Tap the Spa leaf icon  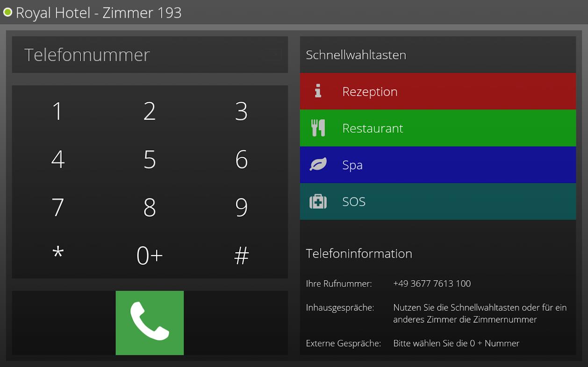coord(318,164)
